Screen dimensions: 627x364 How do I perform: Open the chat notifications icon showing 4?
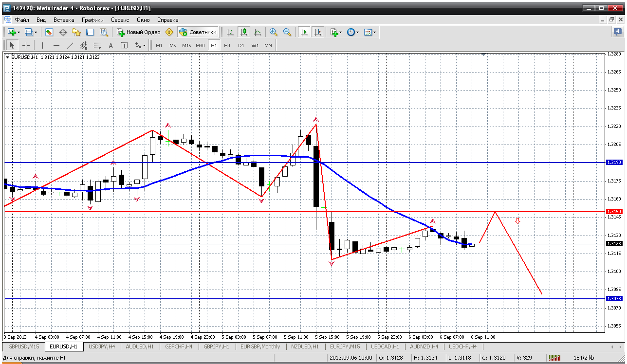[617, 32]
